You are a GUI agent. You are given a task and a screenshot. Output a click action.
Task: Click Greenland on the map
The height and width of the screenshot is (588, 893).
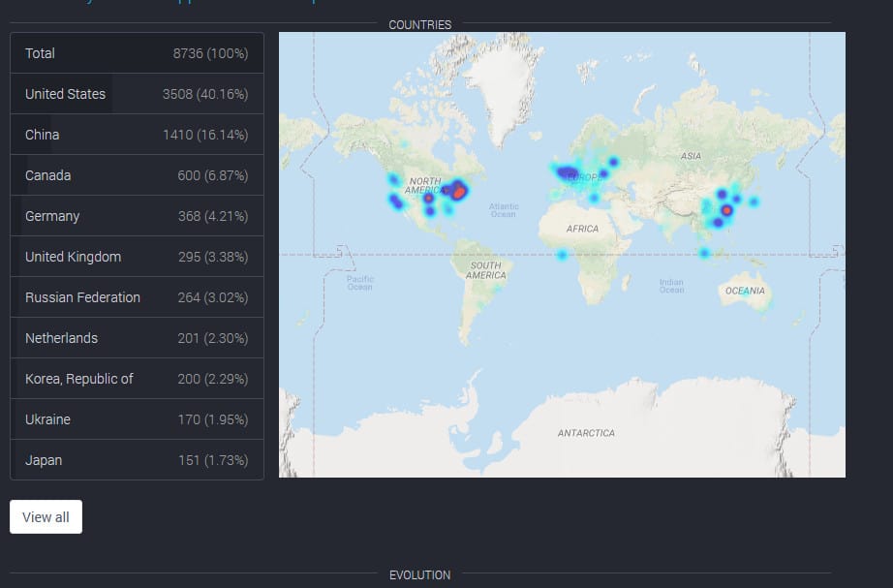tap(504, 85)
